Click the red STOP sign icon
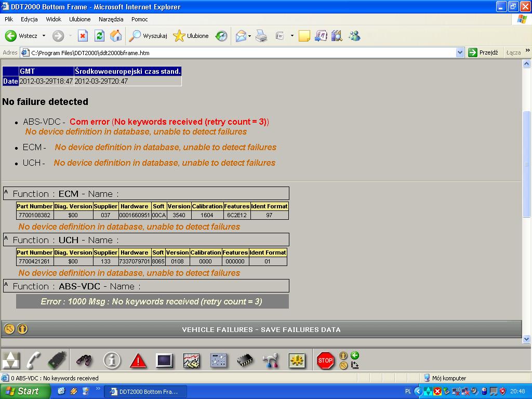Viewport: 532px width, 399px height. pos(325,361)
